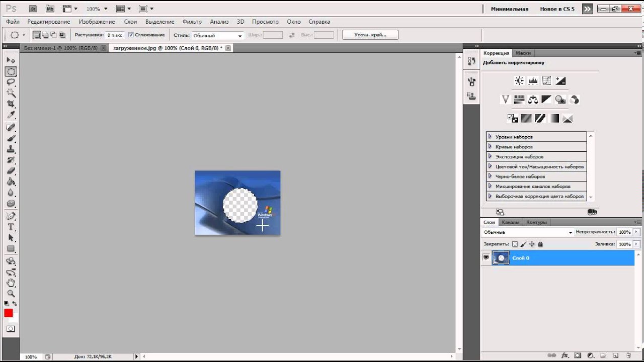Screen dimensions: 644x362
Task: Add a Levels adjustment
Action: click(x=533, y=80)
